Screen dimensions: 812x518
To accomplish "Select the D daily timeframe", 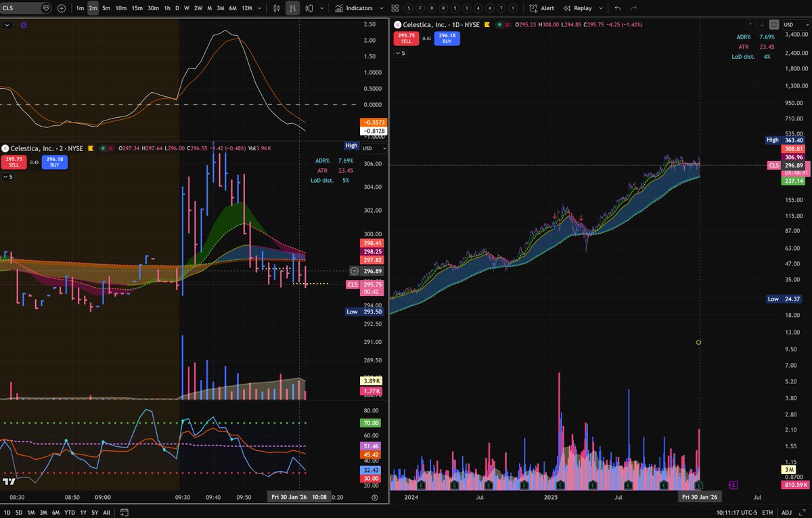I will 177,8.
